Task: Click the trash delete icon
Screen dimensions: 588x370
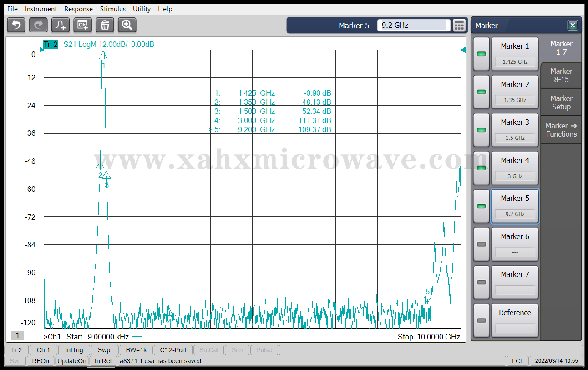Action: point(105,25)
